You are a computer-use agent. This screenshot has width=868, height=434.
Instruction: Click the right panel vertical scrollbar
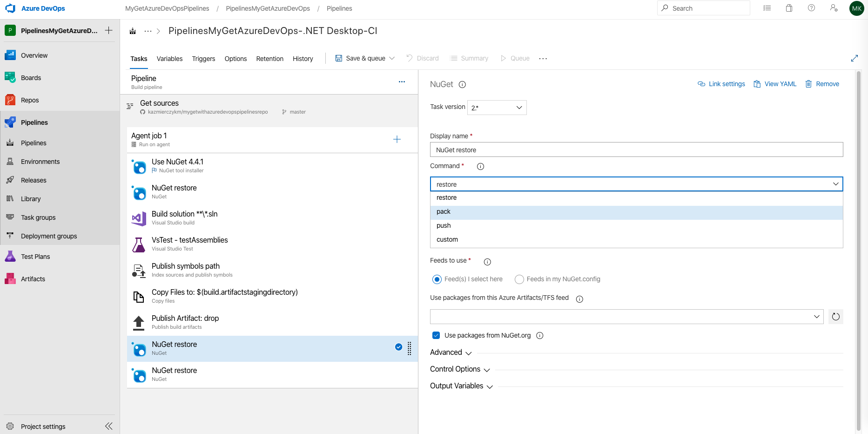(x=859, y=251)
